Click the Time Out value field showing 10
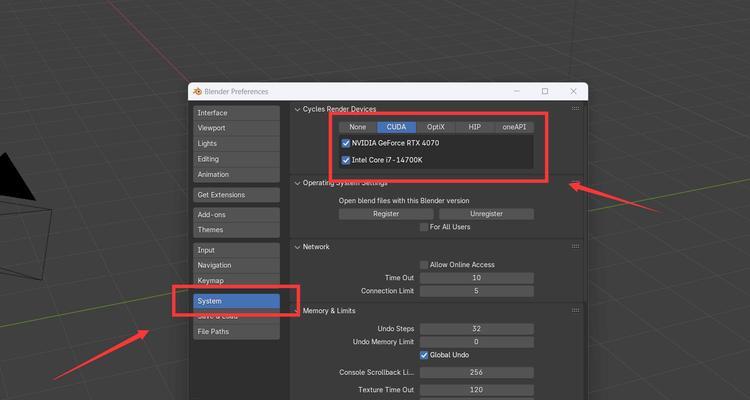Screen dimensions: 750x400 tap(476, 278)
